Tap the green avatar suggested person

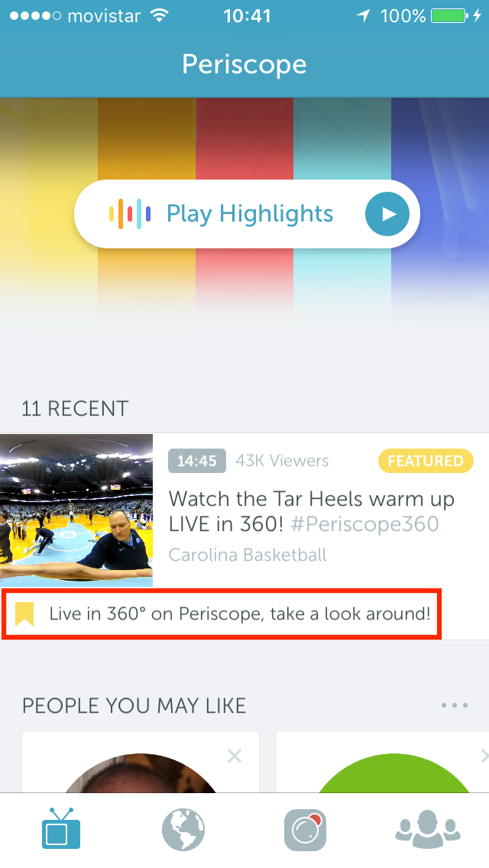[393, 773]
